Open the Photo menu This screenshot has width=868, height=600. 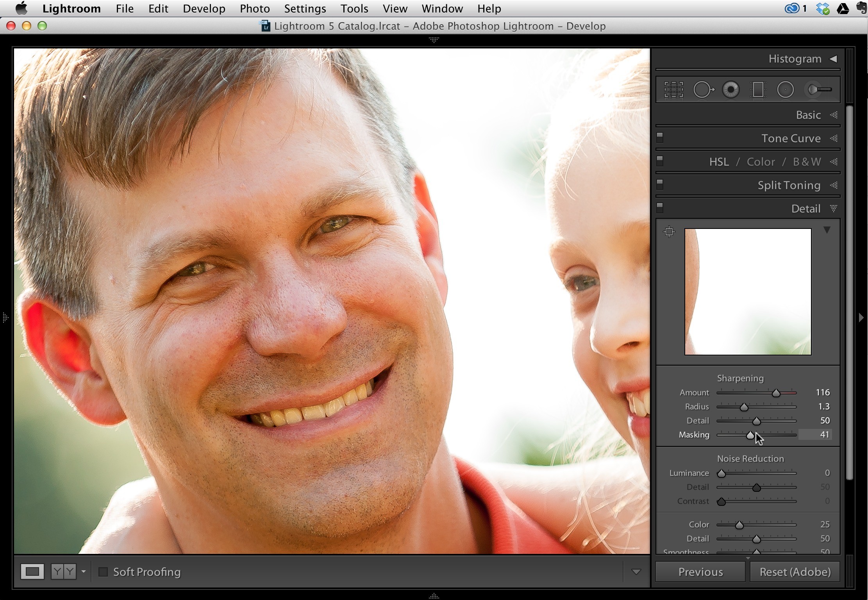point(255,9)
